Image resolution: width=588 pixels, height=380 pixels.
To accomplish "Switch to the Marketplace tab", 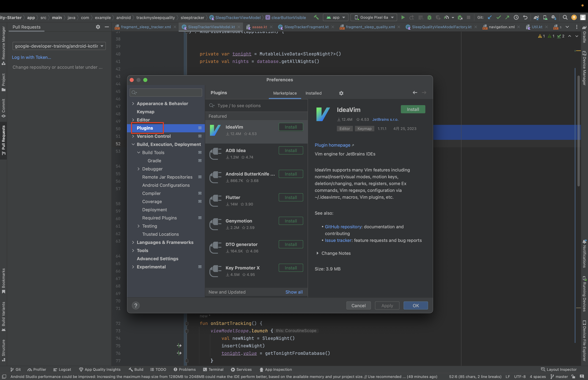I will point(285,93).
